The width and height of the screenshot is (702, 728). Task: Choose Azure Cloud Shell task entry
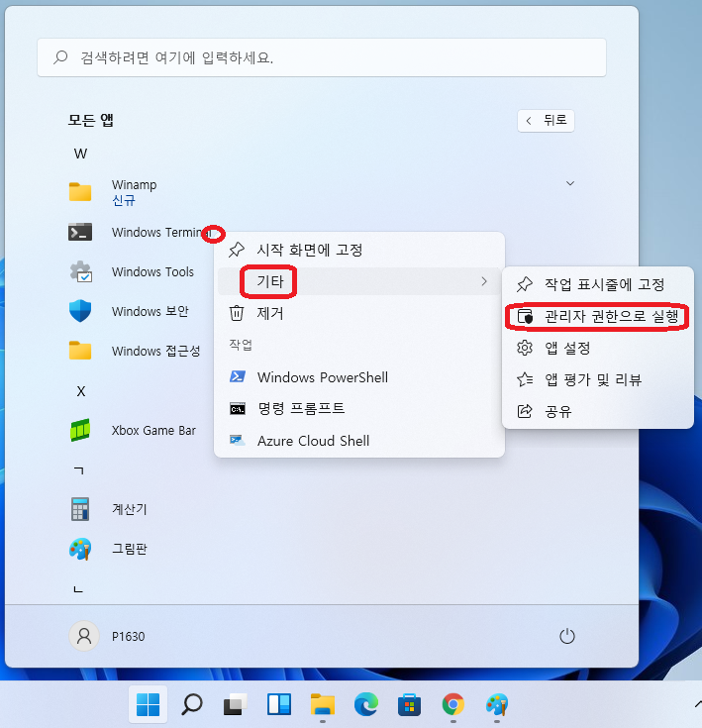click(358, 441)
